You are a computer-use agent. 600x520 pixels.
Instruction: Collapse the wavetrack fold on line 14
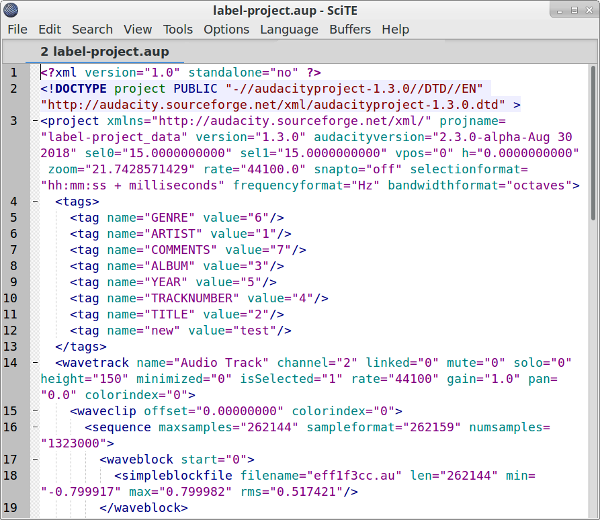[35, 362]
